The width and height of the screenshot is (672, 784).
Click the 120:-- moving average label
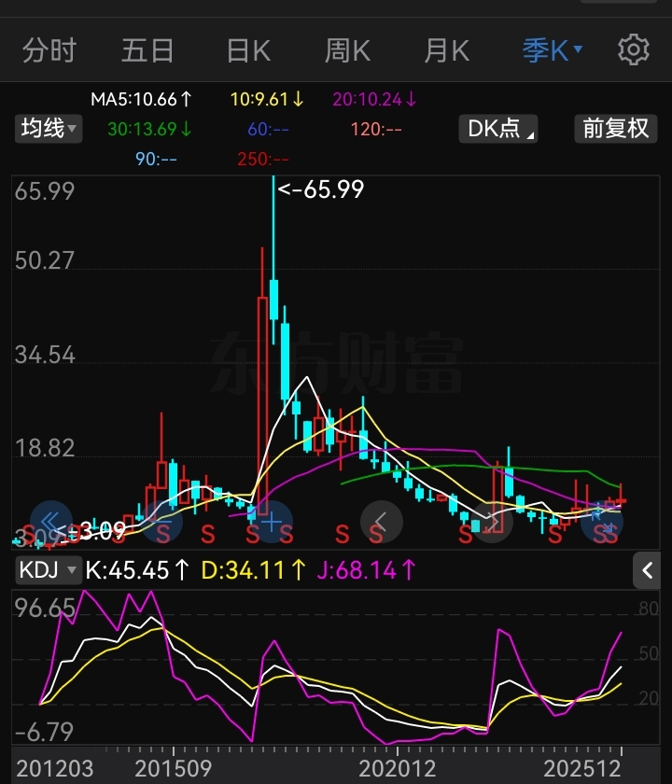pyautogui.click(x=376, y=129)
